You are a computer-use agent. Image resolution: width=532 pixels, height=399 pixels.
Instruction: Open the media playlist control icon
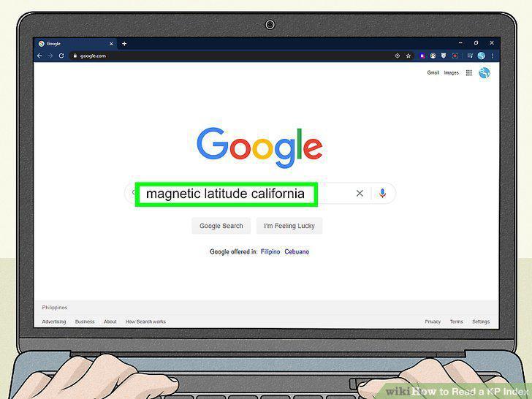470,56
